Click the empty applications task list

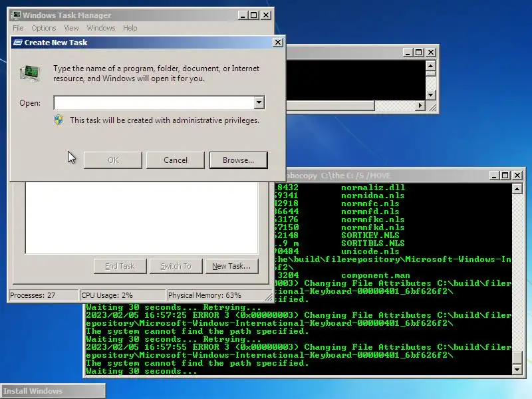coord(142,218)
